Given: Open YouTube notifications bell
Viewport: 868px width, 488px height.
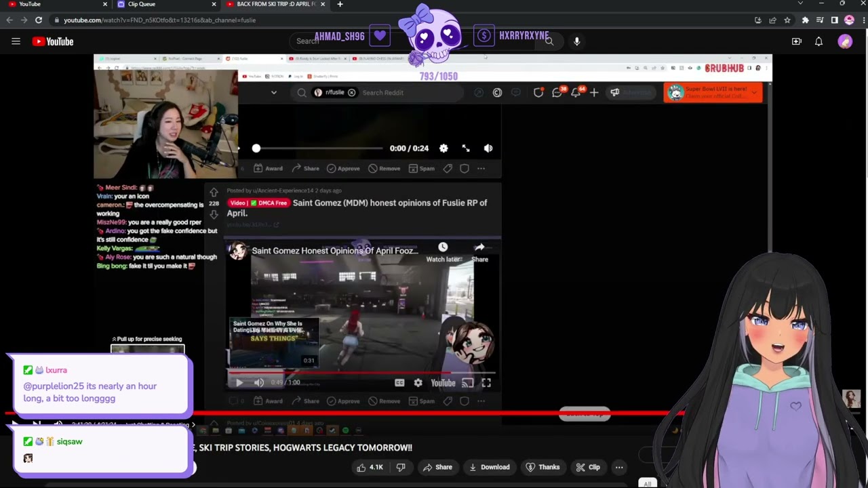Looking at the screenshot, I should (x=818, y=41).
